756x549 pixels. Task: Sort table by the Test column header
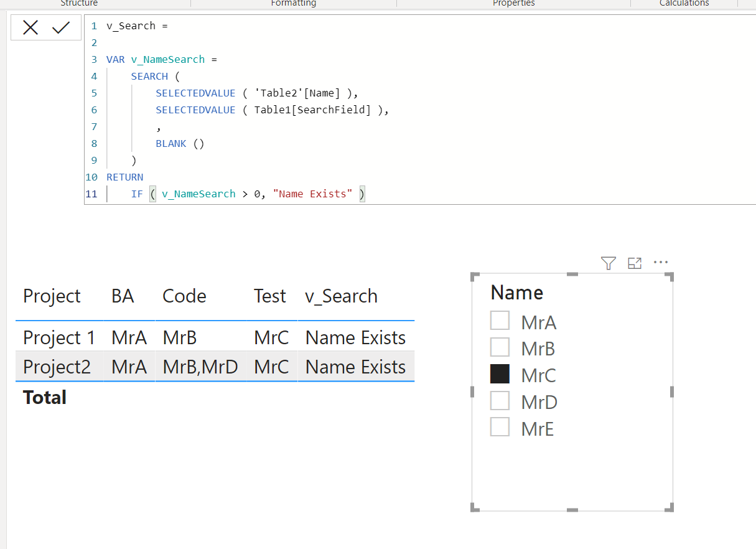270,296
